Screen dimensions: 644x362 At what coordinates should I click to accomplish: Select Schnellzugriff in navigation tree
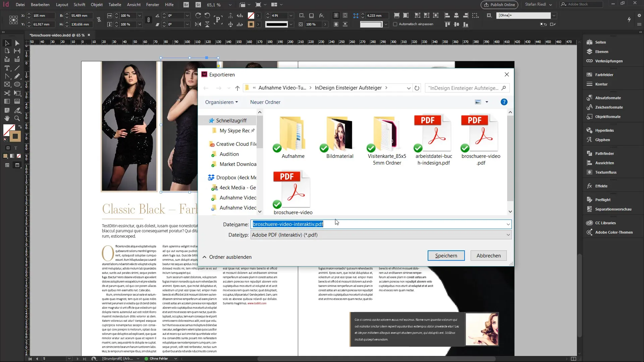tap(231, 121)
